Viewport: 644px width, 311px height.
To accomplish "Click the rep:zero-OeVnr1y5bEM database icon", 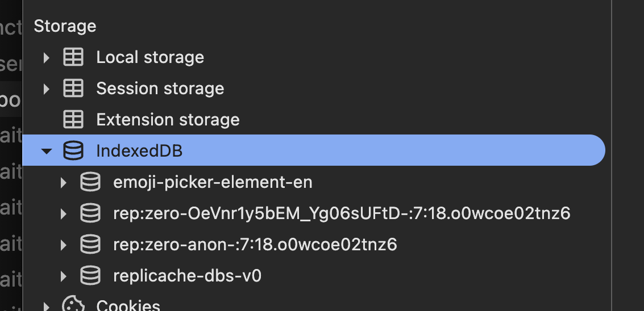I will pos(90,213).
